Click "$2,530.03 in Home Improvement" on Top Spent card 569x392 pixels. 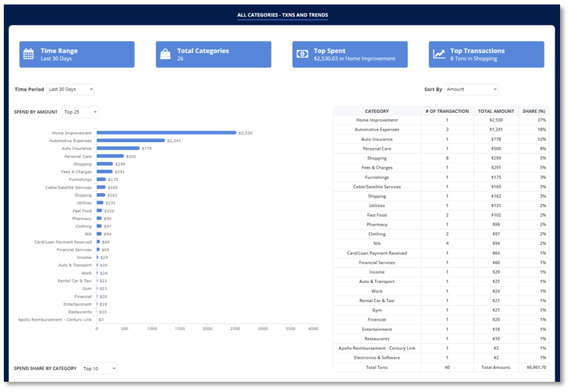click(x=354, y=59)
